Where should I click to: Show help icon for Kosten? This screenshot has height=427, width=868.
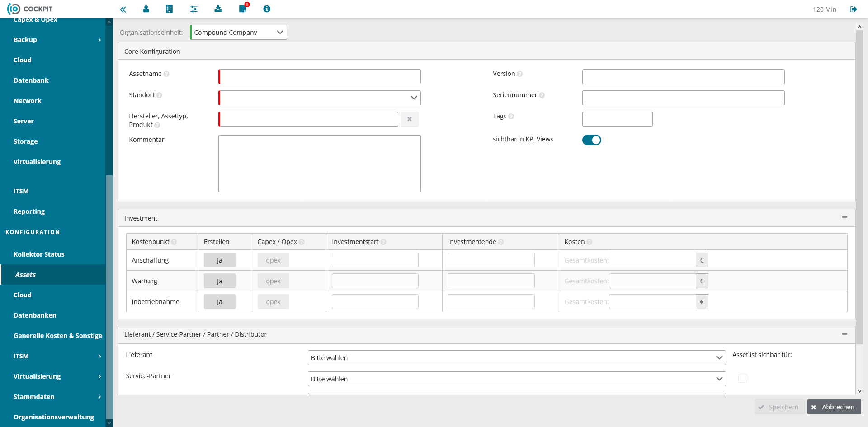click(x=590, y=242)
